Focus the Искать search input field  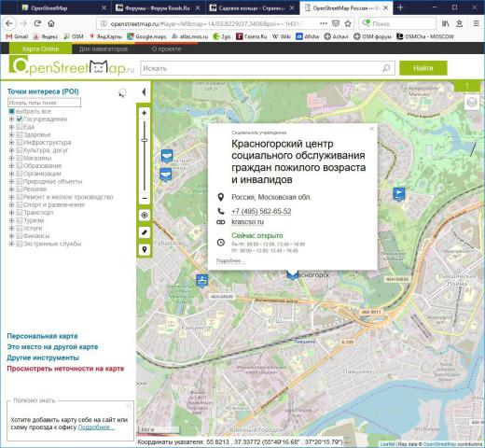[x=261, y=68]
